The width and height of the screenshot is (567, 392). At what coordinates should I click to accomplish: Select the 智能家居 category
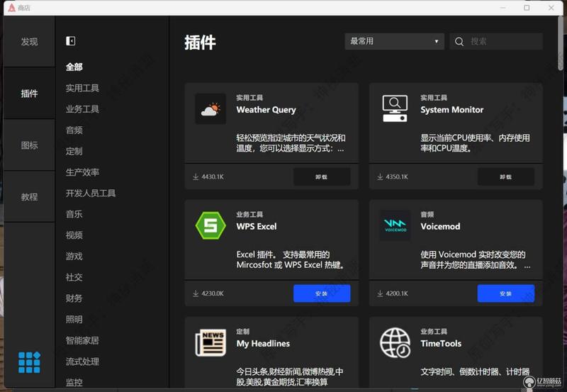(x=82, y=340)
